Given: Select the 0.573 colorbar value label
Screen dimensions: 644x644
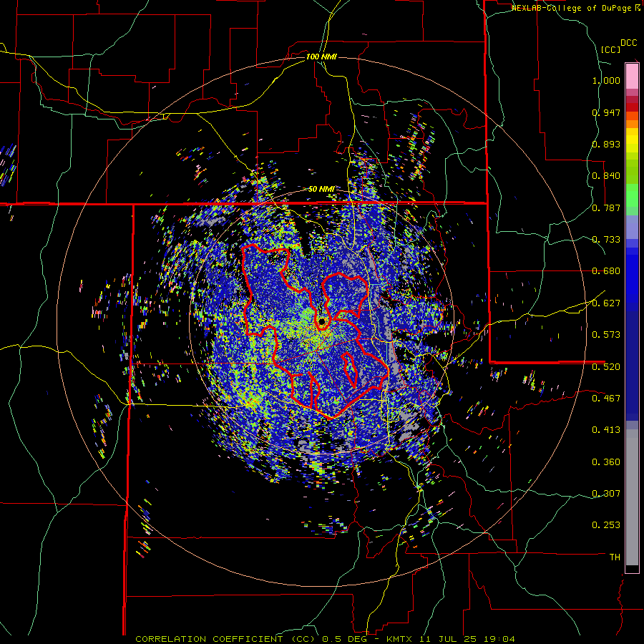Looking at the screenshot, I should pos(606,335).
